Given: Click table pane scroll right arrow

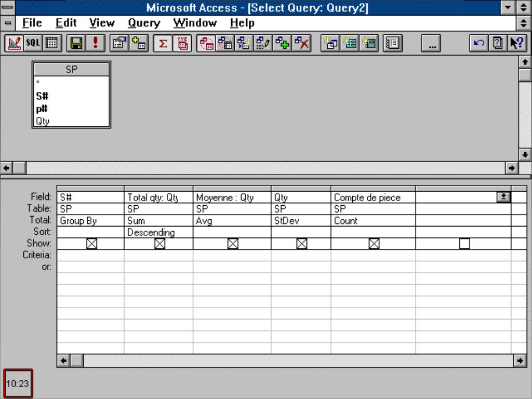Looking at the screenshot, I should 511,168.
